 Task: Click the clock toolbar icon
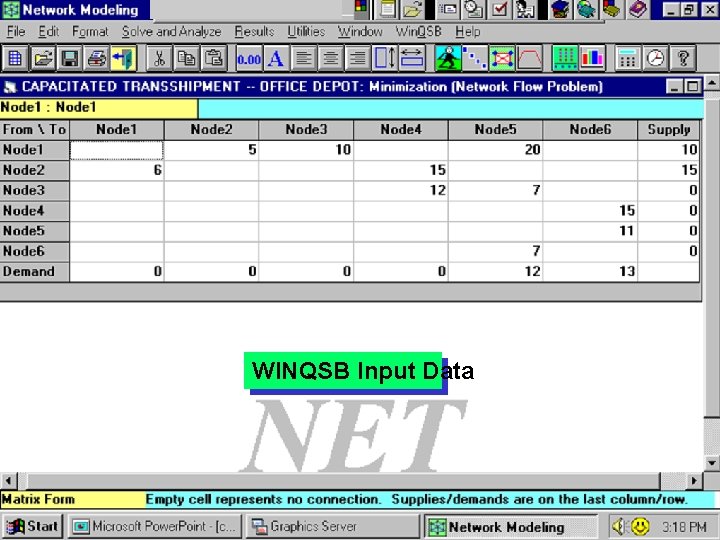655,58
